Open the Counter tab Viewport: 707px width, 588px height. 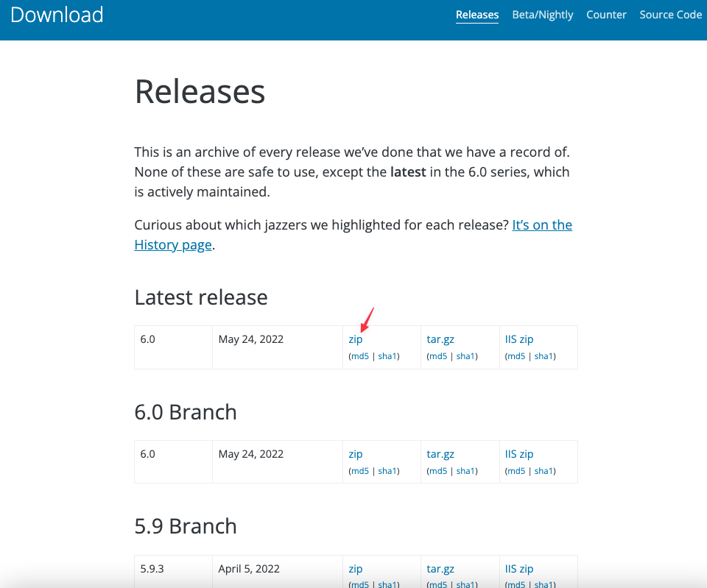(606, 15)
